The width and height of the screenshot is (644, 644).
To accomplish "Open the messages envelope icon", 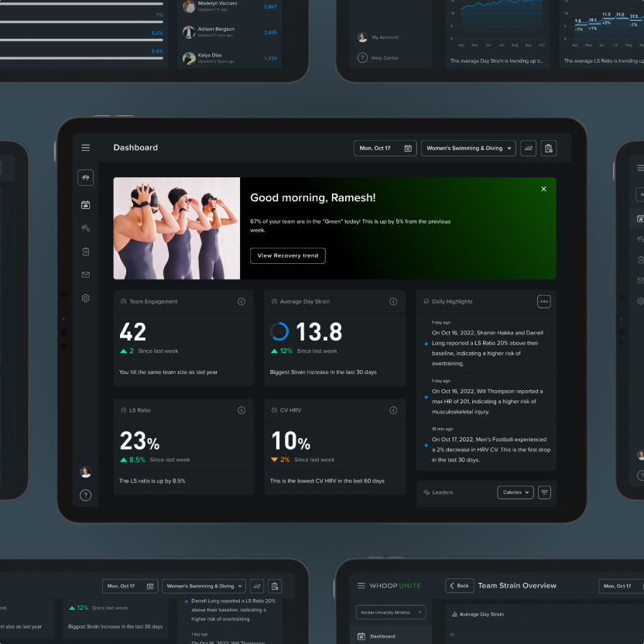I will (x=85, y=274).
